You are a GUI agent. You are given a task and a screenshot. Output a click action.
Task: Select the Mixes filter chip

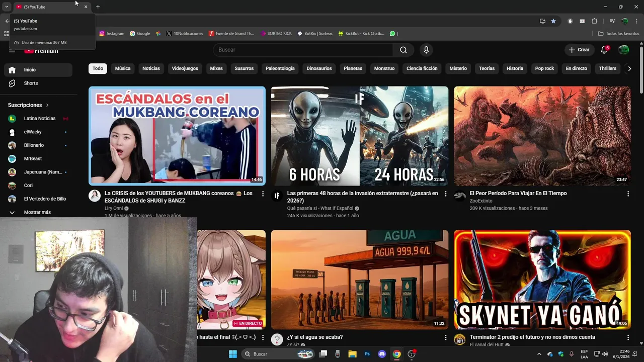tap(216, 68)
